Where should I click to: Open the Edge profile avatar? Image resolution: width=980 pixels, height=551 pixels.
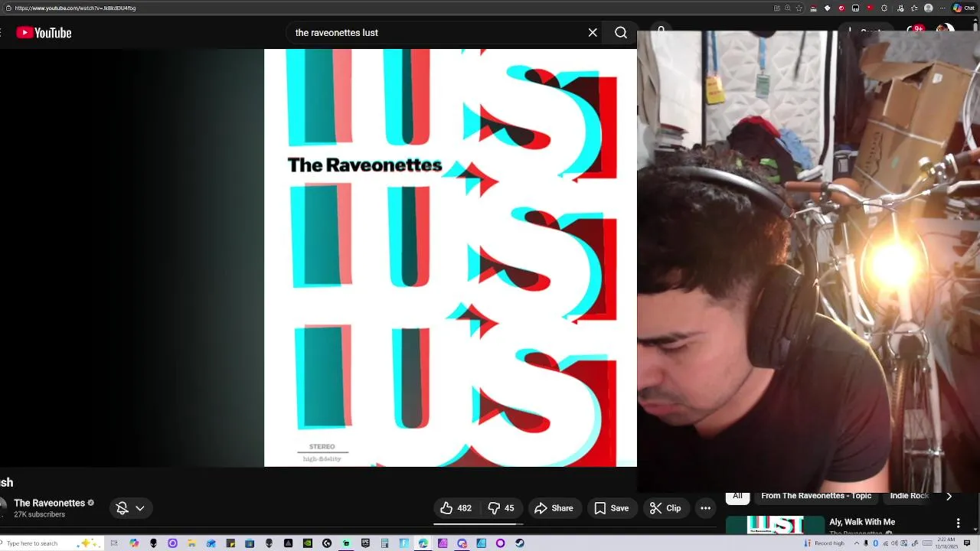tap(928, 8)
